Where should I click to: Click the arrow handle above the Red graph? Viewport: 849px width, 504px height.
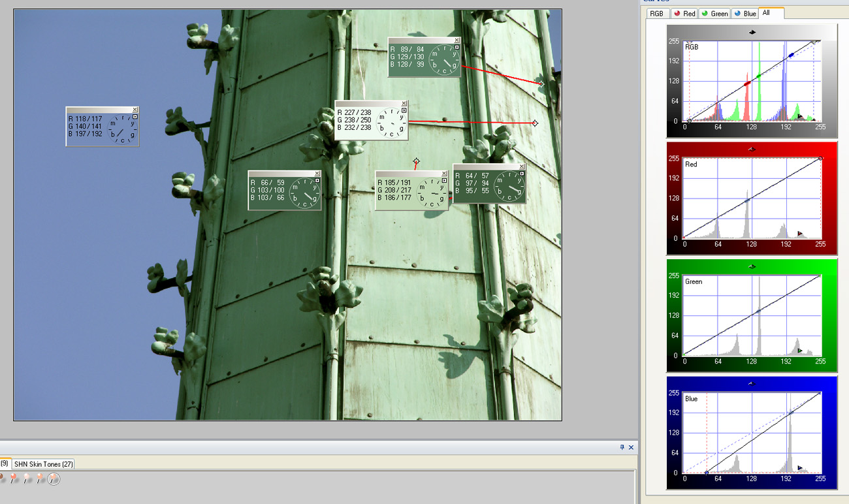[752, 150]
